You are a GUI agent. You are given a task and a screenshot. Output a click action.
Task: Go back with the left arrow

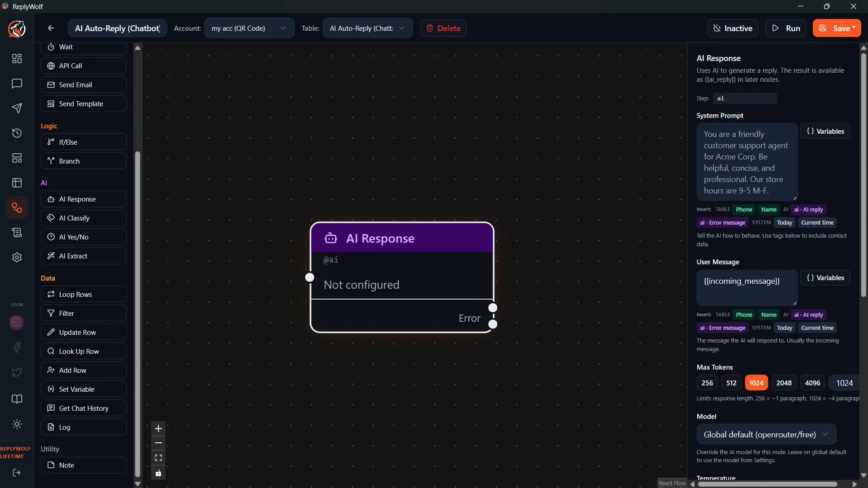pos(51,28)
